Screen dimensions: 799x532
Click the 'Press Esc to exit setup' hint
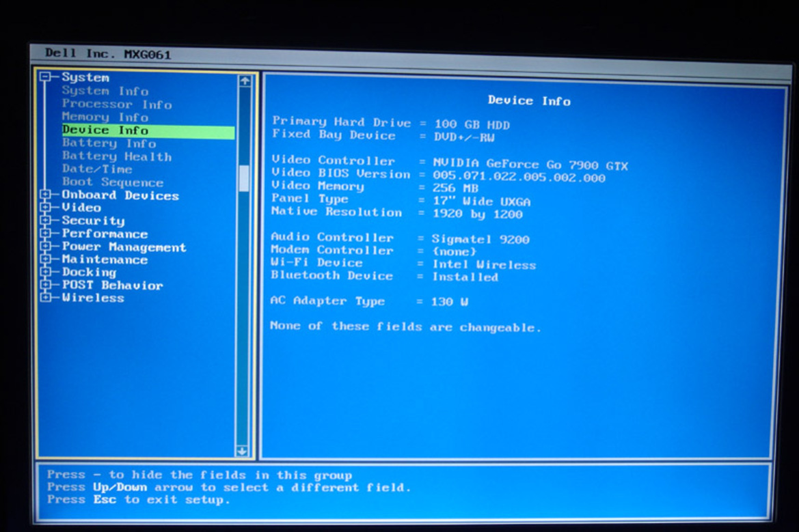coord(138,499)
